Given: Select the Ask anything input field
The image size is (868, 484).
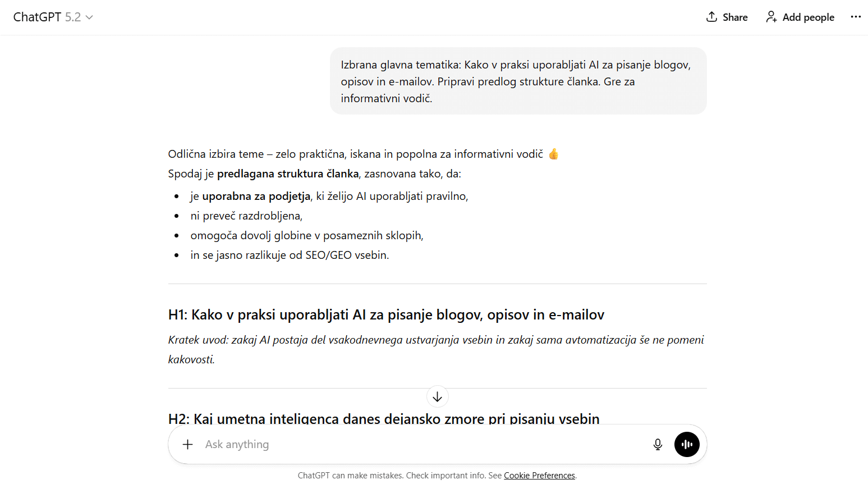Looking at the screenshot, I should tap(393, 444).
